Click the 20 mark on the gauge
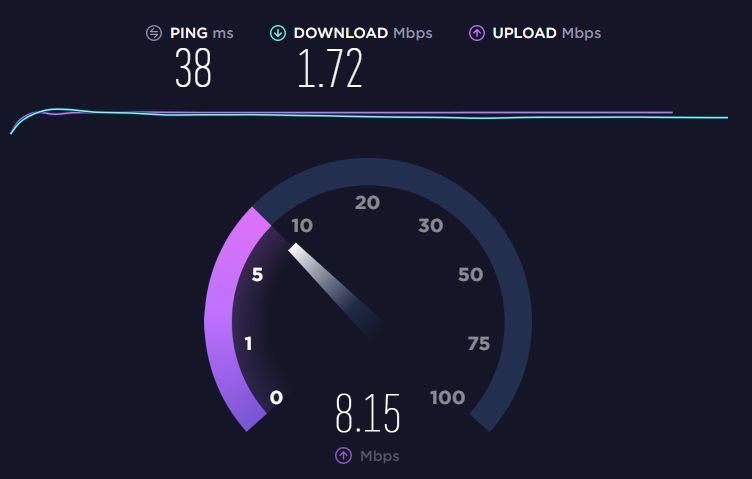The image size is (752, 479). (x=367, y=202)
